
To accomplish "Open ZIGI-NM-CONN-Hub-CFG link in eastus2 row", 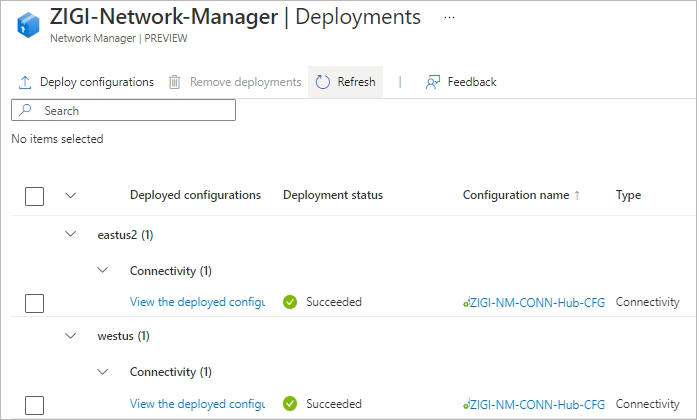I will pos(537,303).
